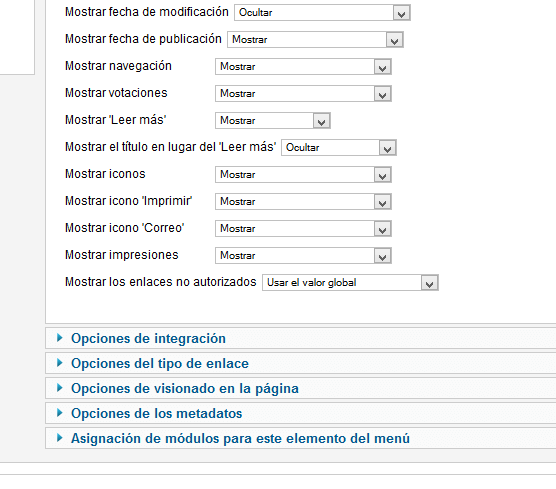Expand 'Opciones de los metadatos' panel

[156, 413]
